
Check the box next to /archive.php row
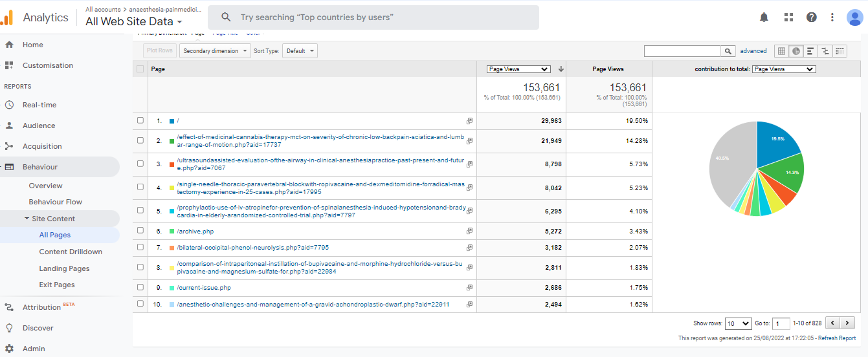(140, 231)
